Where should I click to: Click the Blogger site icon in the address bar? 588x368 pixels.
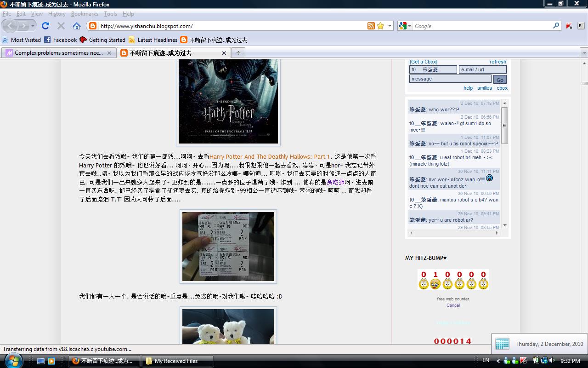pyautogui.click(x=93, y=26)
